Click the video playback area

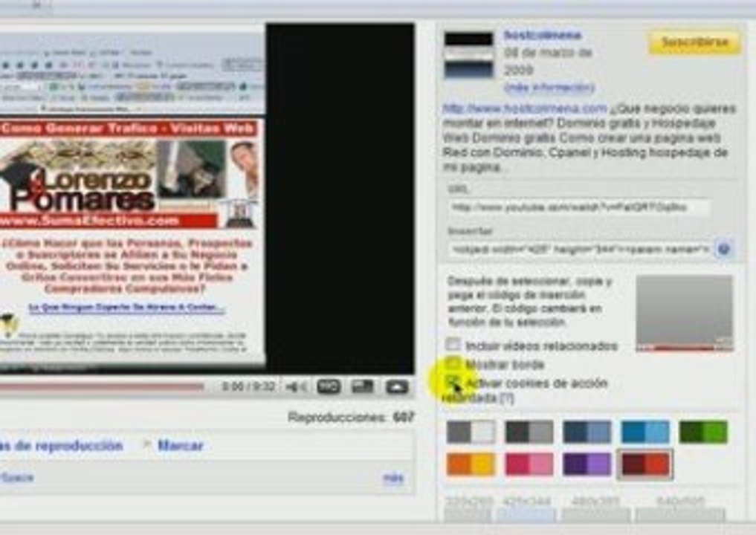(207, 198)
